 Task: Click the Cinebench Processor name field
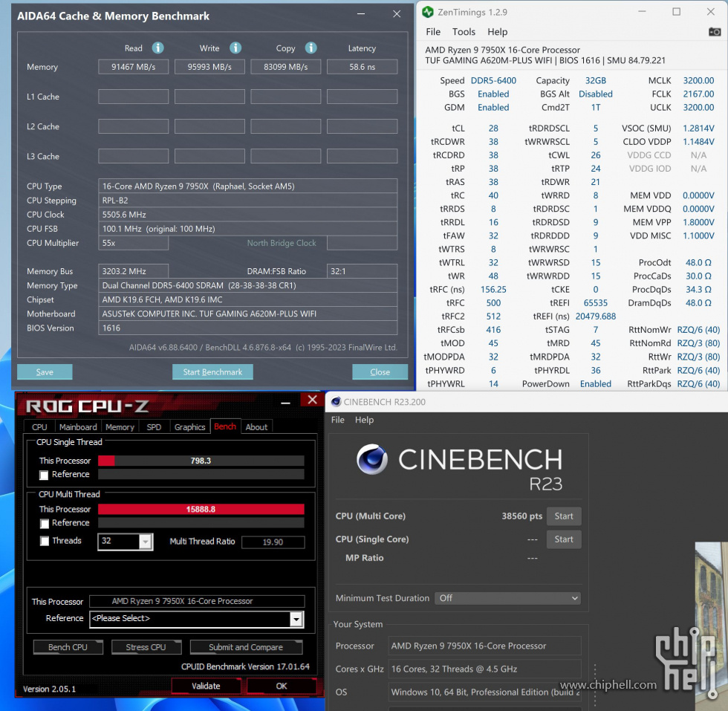pos(484,646)
